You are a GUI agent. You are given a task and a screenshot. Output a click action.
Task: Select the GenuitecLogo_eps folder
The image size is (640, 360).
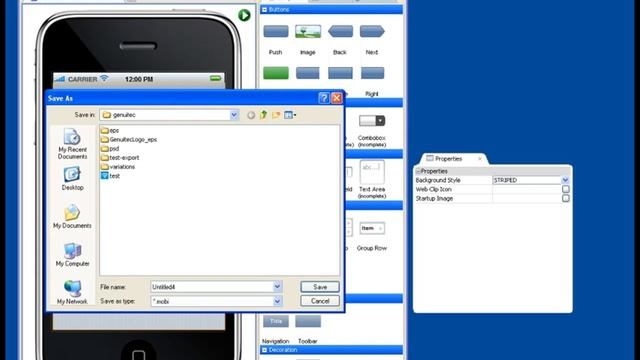pos(129,140)
